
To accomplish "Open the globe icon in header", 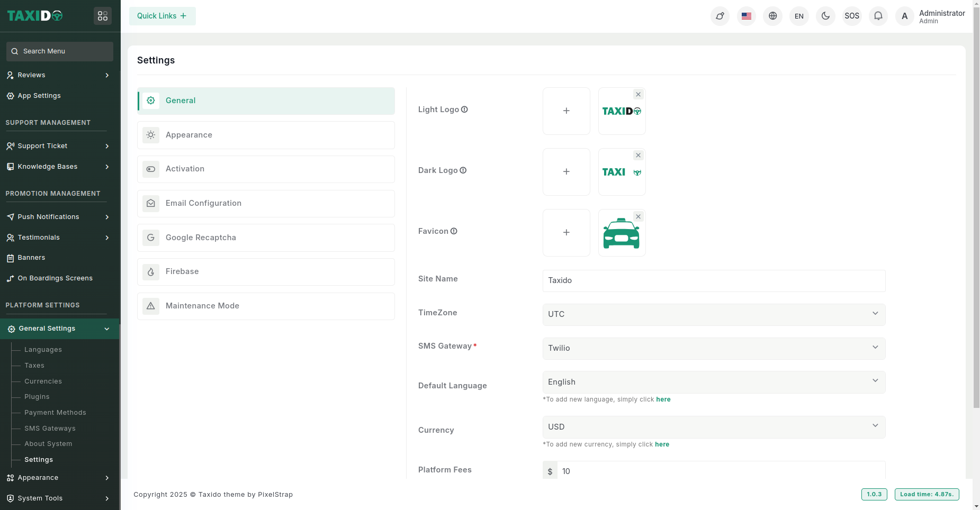I will [772, 16].
